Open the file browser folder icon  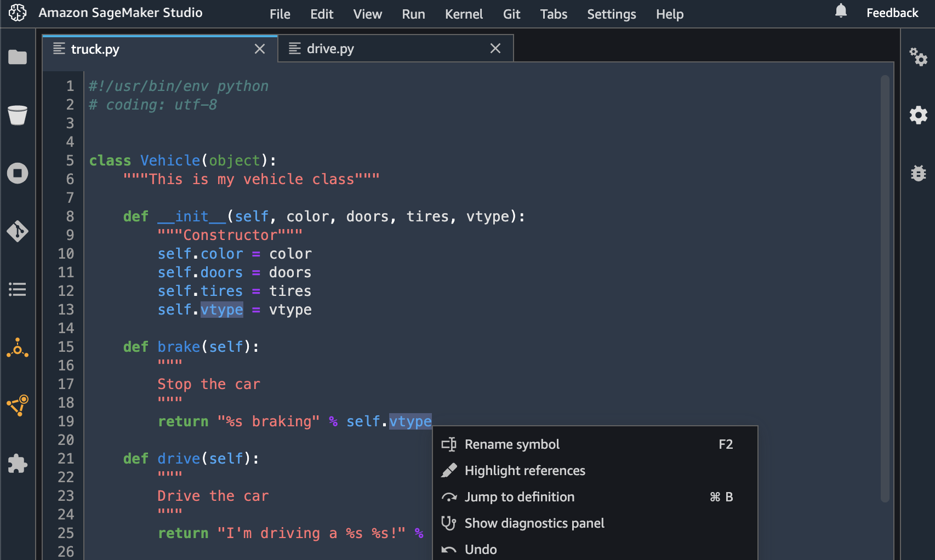pyautogui.click(x=18, y=57)
